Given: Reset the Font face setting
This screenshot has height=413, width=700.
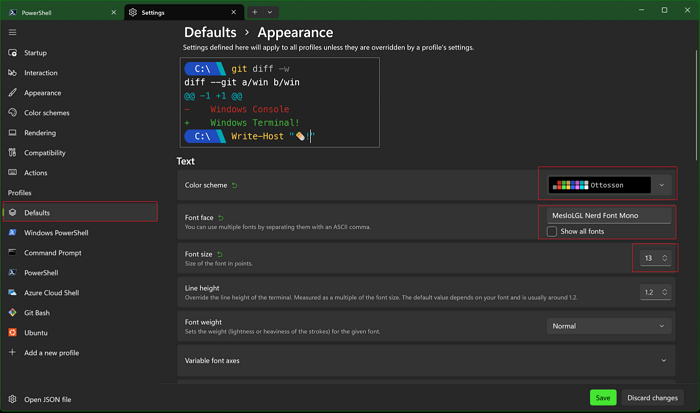Looking at the screenshot, I should click(221, 218).
